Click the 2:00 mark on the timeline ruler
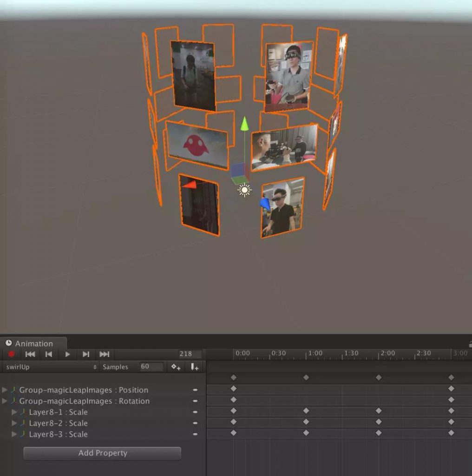472x476 pixels. click(387, 353)
